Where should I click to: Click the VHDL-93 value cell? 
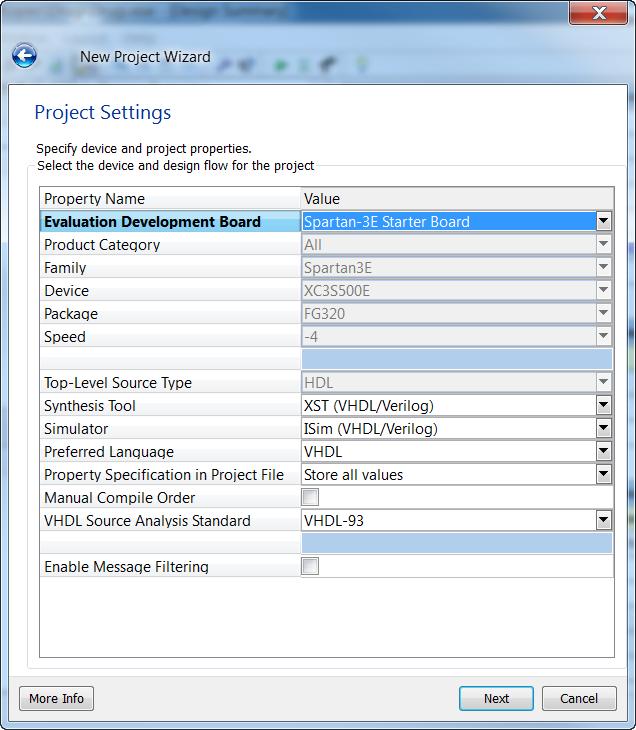(x=449, y=520)
